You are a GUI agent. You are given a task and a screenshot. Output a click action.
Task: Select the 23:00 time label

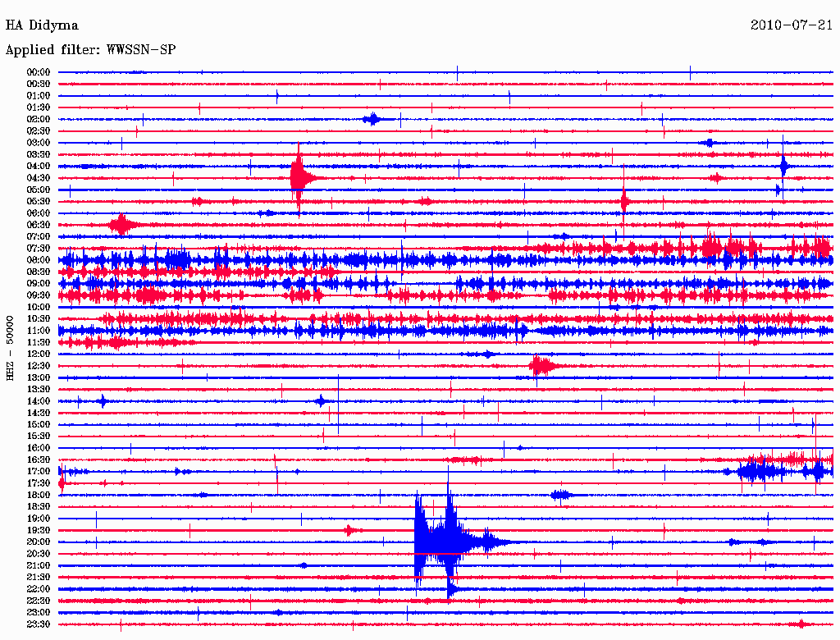click(38, 613)
